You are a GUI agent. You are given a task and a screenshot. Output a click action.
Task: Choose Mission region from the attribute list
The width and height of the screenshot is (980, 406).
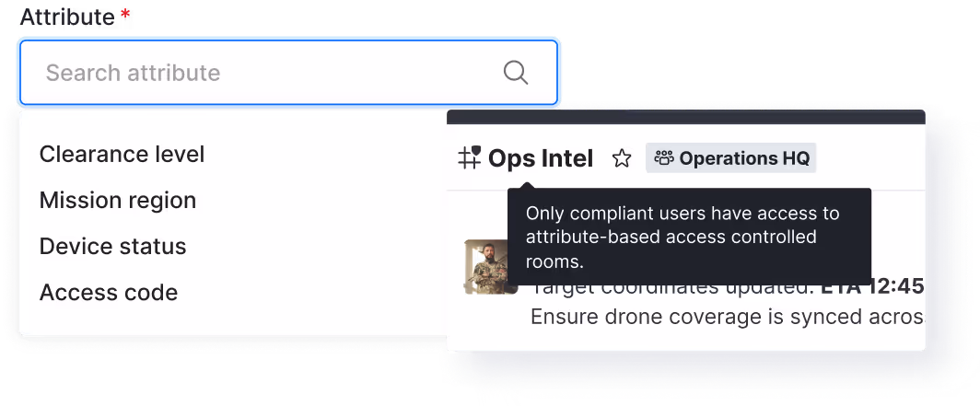(x=118, y=201)
